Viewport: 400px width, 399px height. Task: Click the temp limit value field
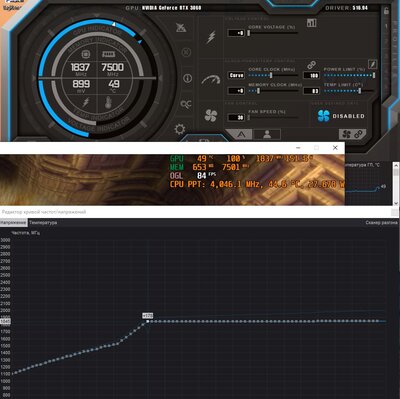(311, 91)
